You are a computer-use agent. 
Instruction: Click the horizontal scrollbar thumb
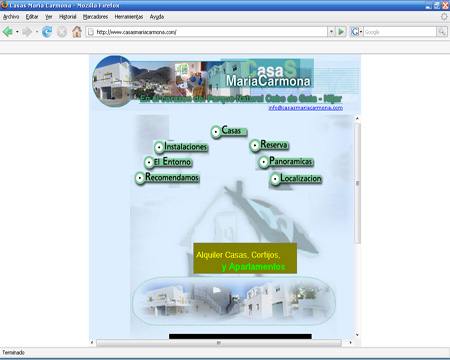pos(219,342)
